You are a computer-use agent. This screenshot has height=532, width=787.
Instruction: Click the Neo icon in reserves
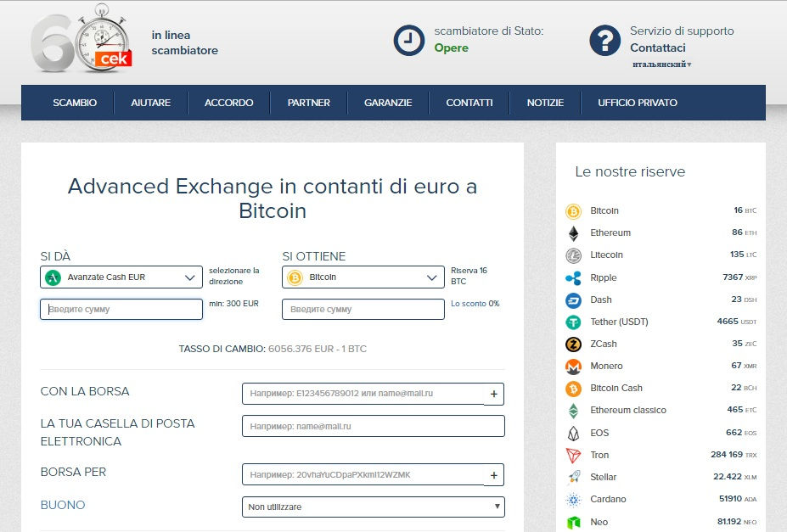click(573, 523)
